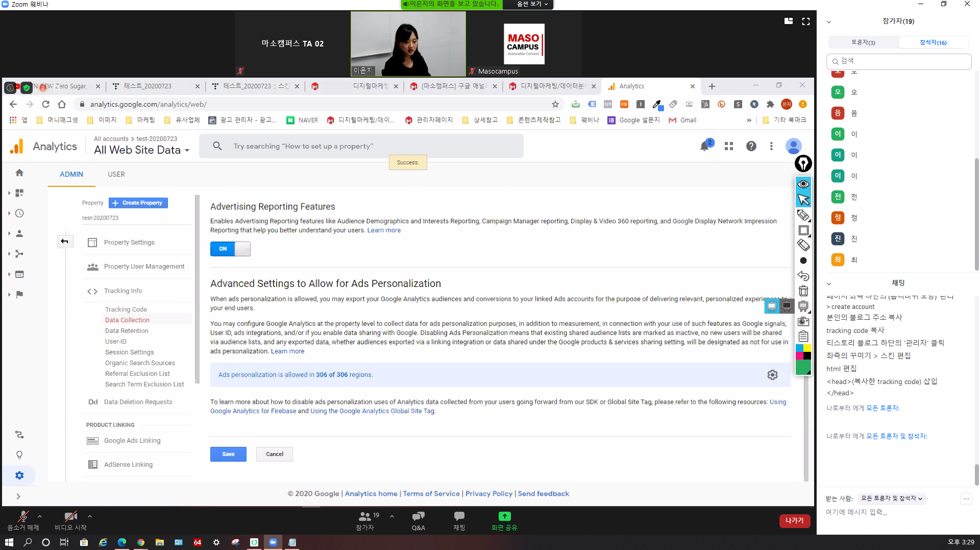
Task: Open Admin gear icon in left sidebar
Action: pos(19,475)
